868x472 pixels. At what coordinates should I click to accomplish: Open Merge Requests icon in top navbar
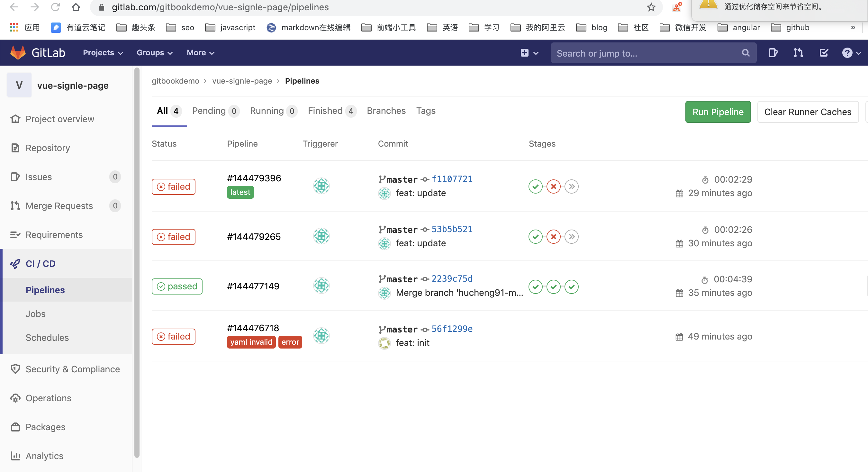(x=798, y=52)
